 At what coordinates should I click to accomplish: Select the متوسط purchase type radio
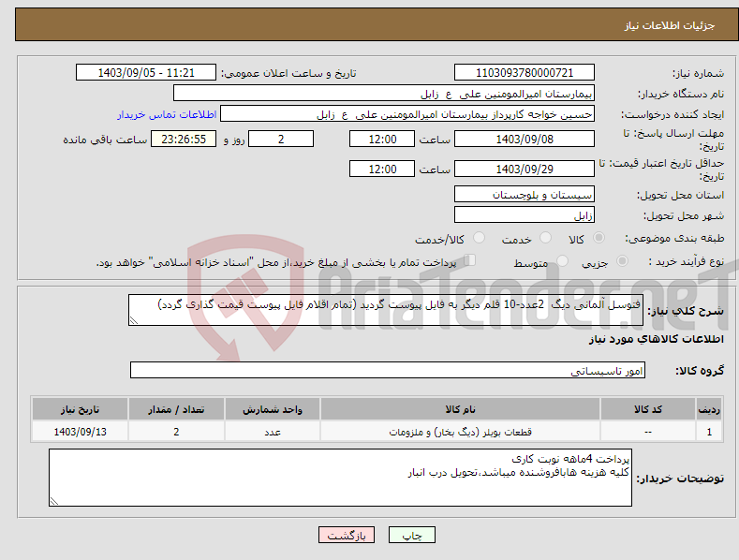pyautogui.click(x=562, y=260)
